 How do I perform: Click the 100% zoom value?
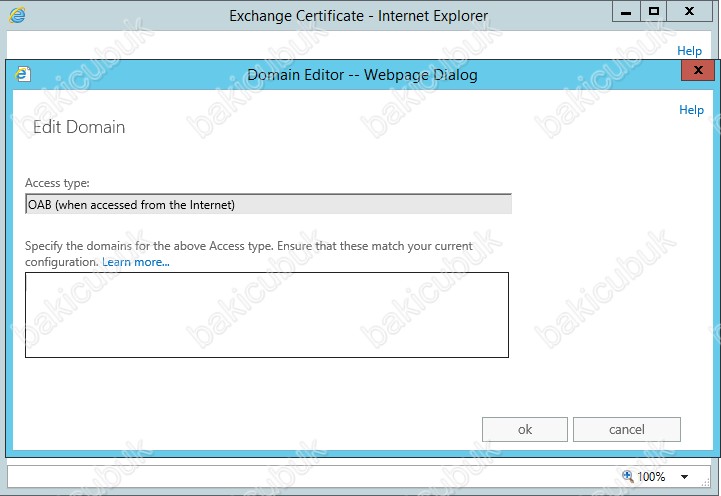[651, 477]
